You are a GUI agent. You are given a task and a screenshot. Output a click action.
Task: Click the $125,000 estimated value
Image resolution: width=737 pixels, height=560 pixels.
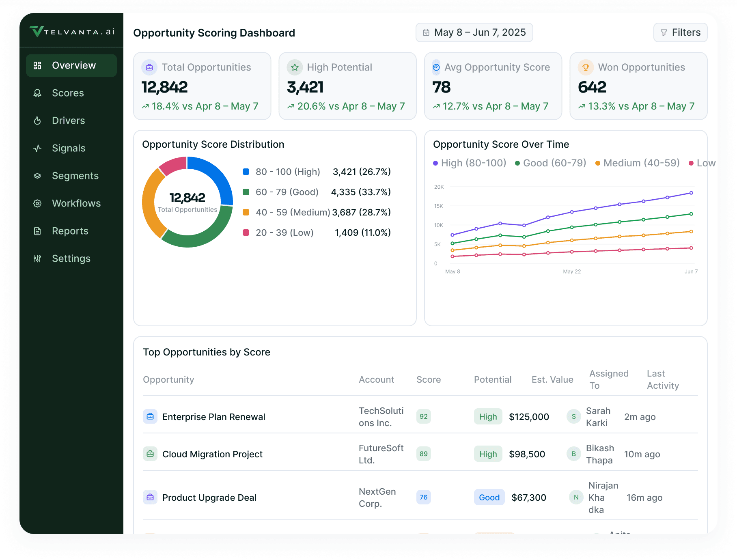pyautogui.click(x=529, y=417)
